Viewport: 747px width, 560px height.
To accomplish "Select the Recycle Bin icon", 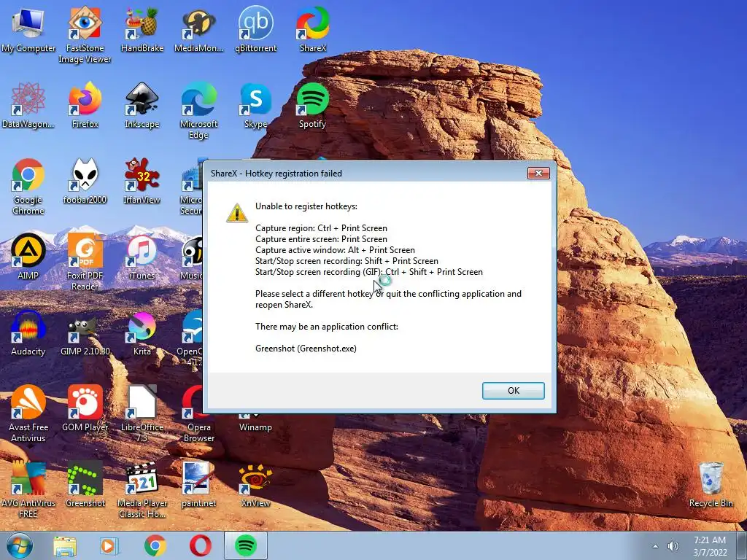I will click(711, 485).
